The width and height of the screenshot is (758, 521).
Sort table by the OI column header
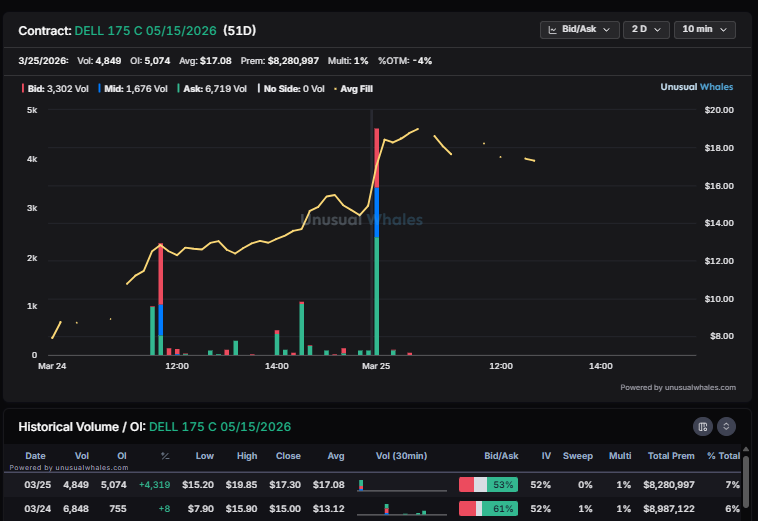pos(122,456)
